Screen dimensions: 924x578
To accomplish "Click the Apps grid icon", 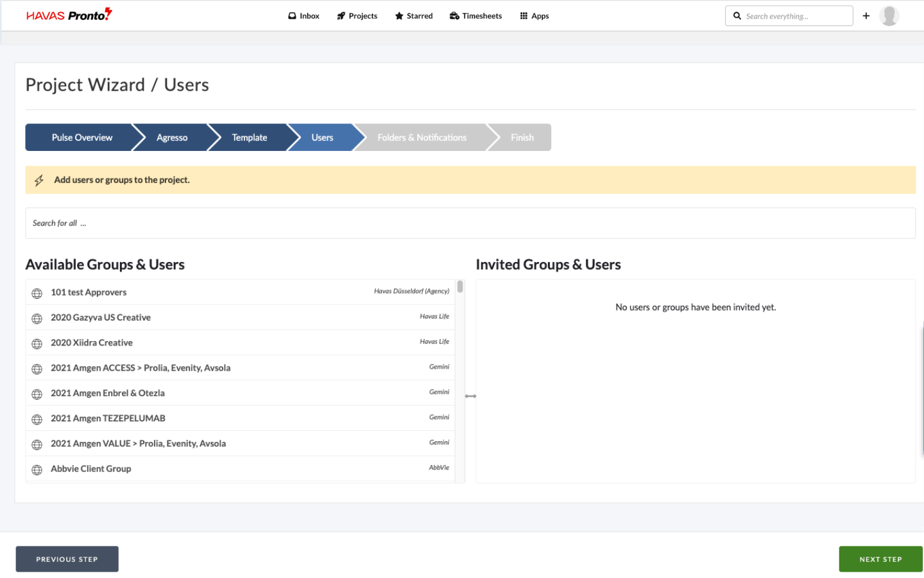I will pos(524,16).
